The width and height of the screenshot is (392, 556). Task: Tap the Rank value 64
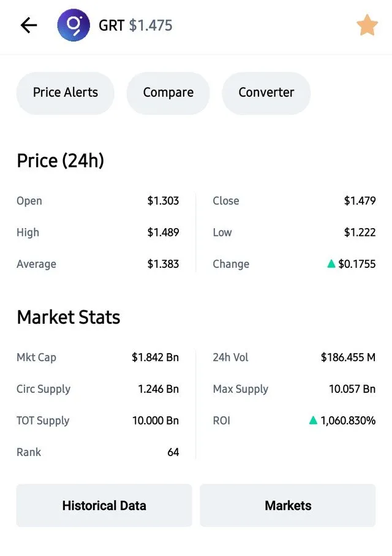173,452
